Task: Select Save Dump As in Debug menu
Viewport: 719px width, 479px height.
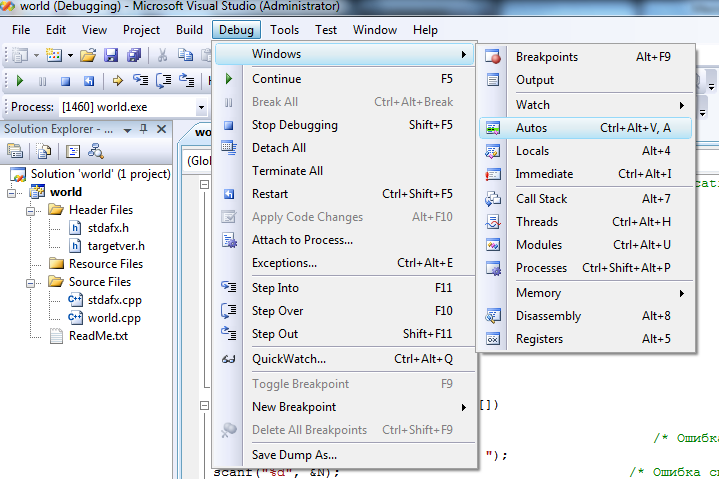Action: [345, 455]
